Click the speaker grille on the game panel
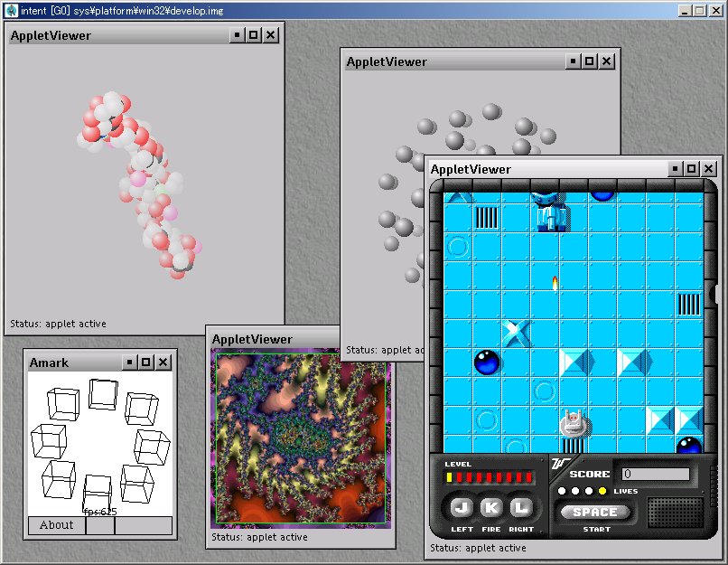Viewport: 728px width, 565px height. click(x=676, y=512)
